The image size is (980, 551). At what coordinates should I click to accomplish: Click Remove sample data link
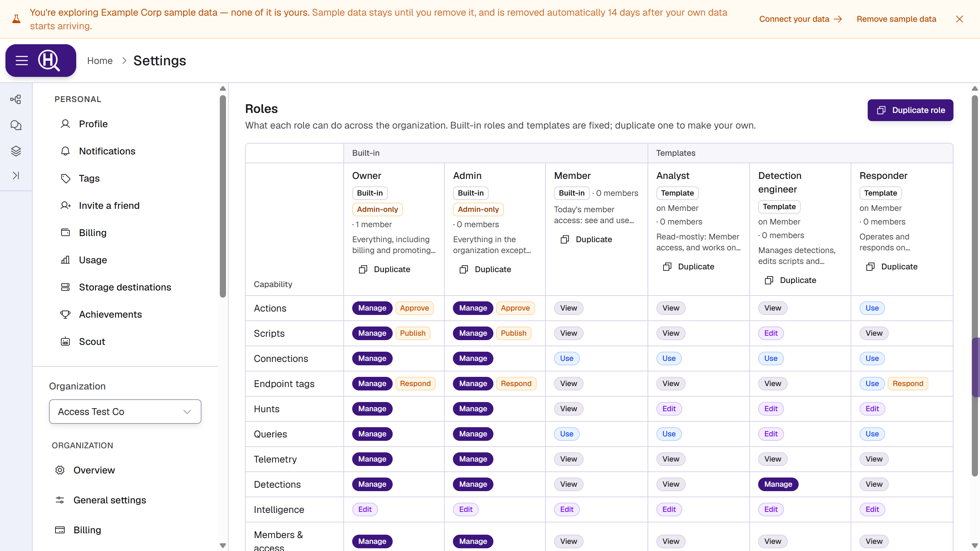[896, 19]
